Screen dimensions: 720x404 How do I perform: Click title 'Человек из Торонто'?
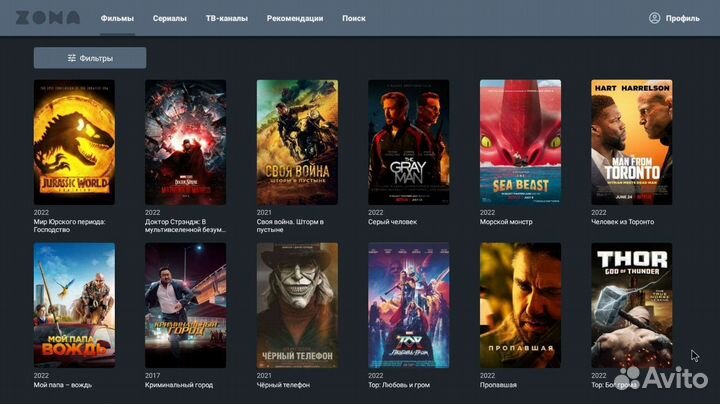point(623,222)
